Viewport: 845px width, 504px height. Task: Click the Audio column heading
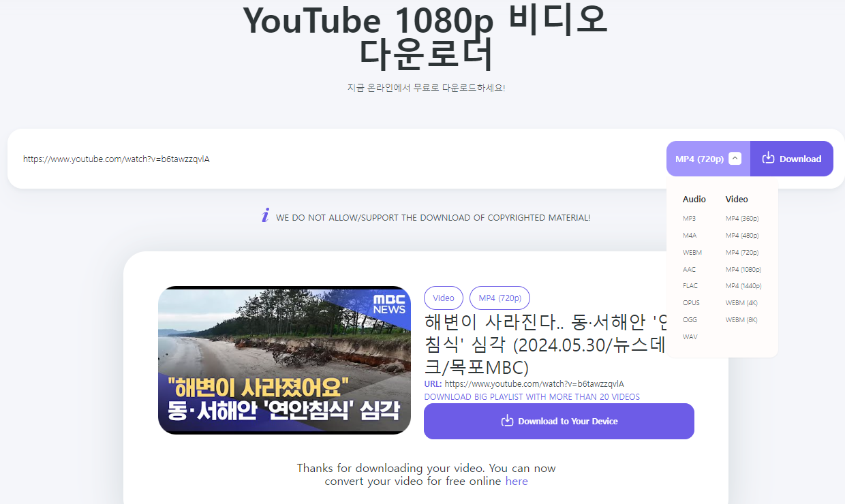694,200
